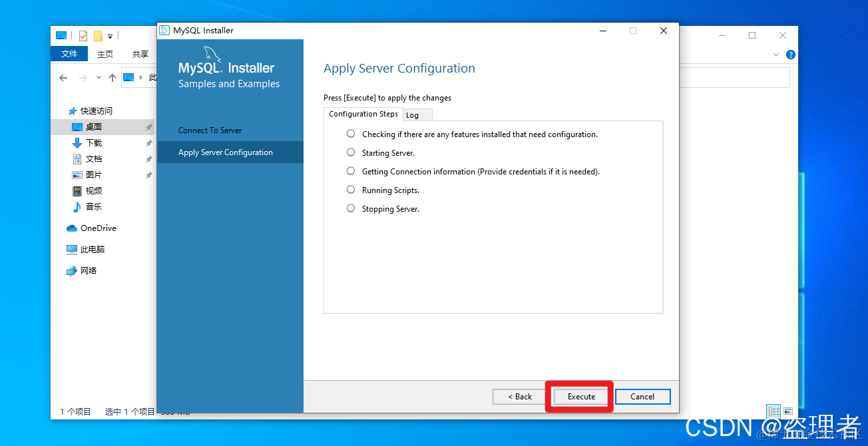Click the pin icon next to 桌面
Image resolution: width=868 pixels, height=446 pixels.
[149, 127]
